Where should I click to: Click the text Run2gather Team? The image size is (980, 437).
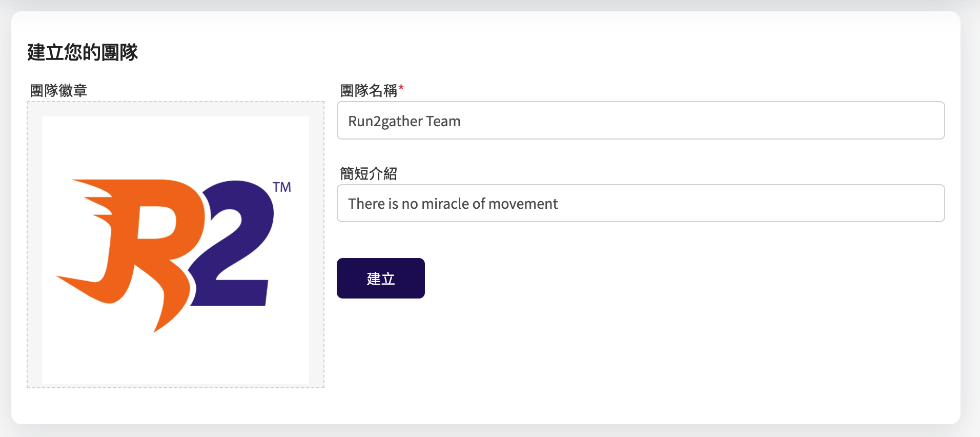(404, 121)
